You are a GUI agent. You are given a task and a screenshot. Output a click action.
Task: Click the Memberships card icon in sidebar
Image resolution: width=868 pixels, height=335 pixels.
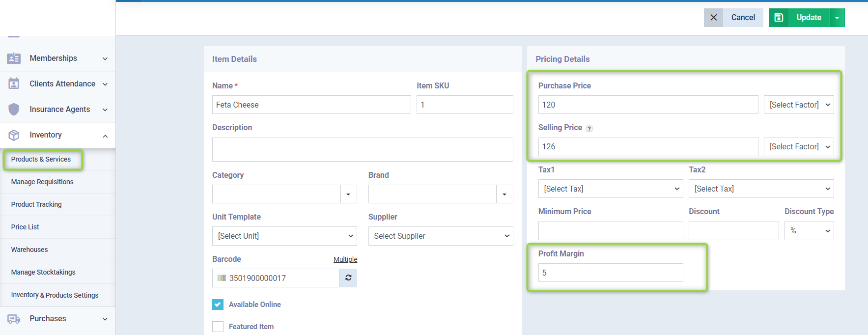point(14,58)
